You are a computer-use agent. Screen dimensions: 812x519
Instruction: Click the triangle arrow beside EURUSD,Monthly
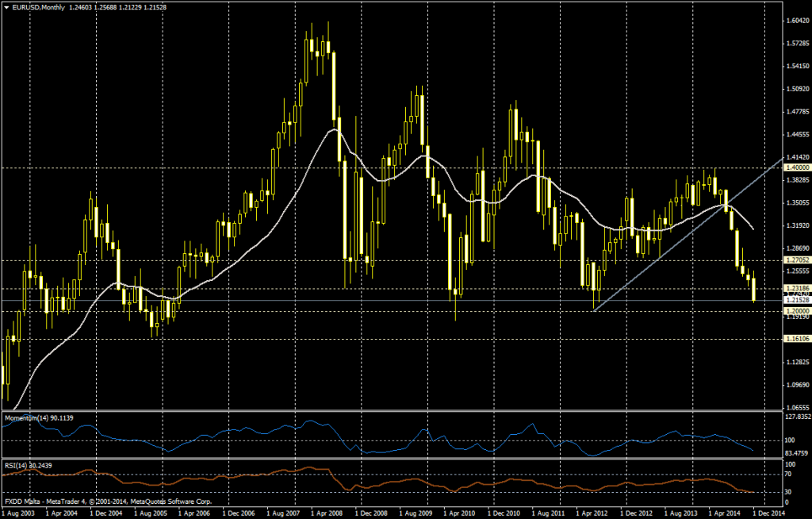pos(7,6)
